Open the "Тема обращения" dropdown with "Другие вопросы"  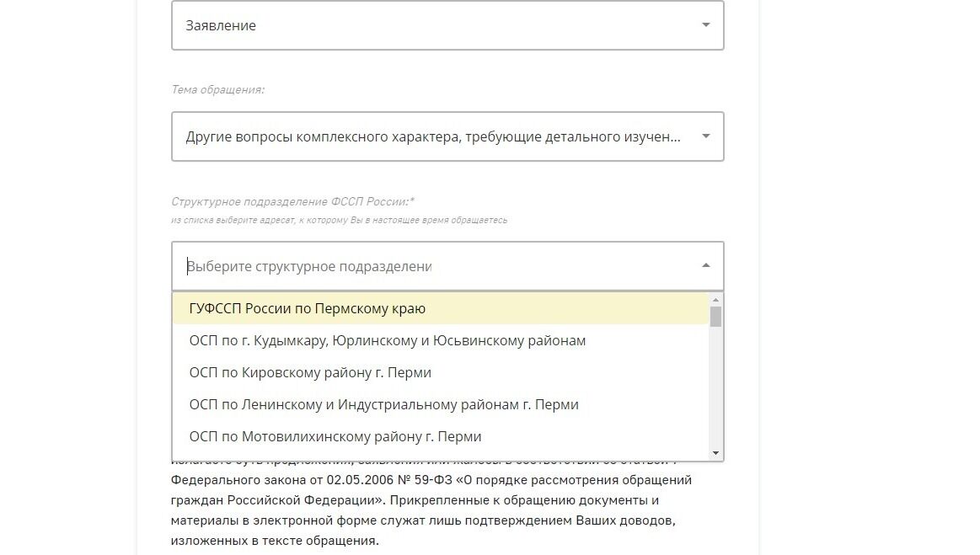(x=447, y=136)
